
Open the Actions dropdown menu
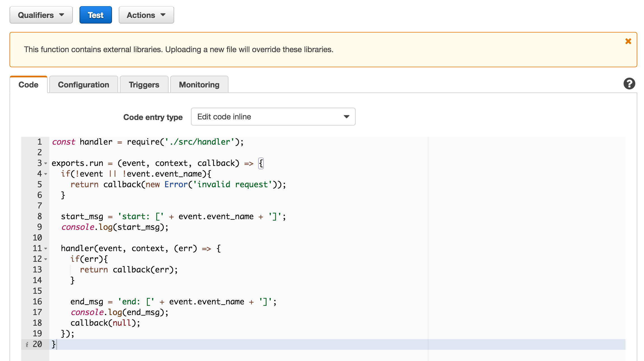(x=146, y=15)
